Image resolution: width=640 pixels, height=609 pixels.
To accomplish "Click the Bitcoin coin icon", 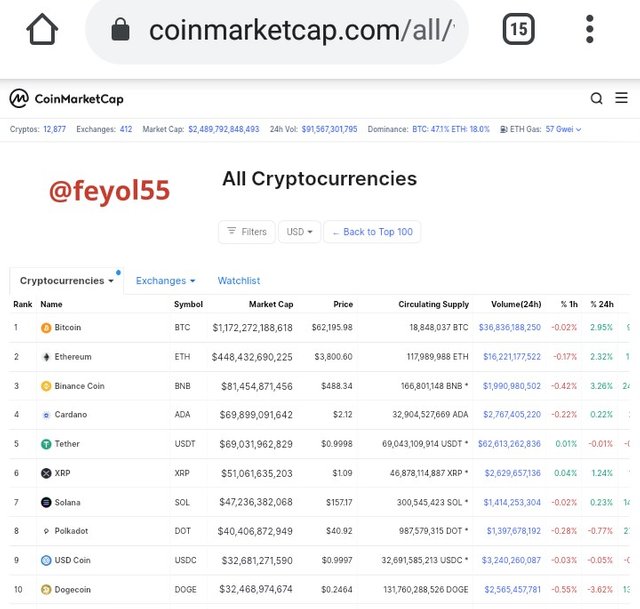I will click(46, 328).
